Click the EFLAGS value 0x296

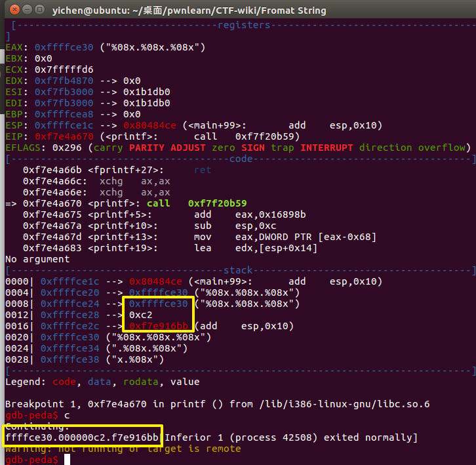tap(67, 148)
